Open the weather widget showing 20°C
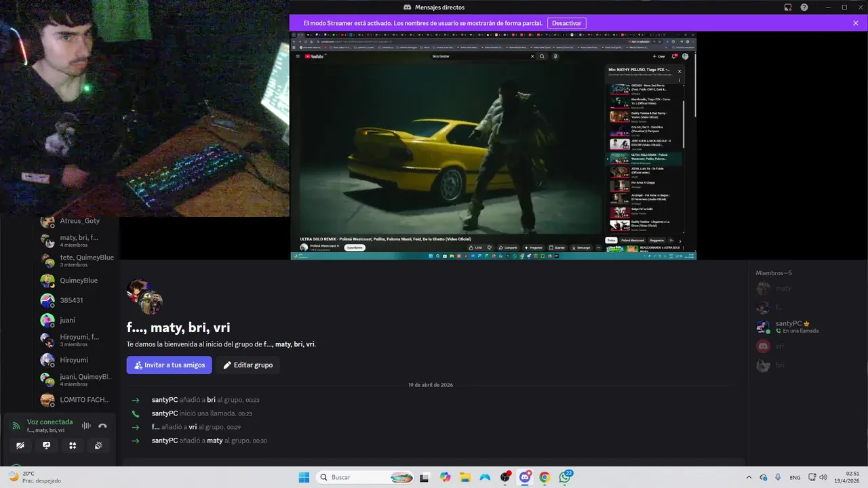868x488 pixels. (x=34, y=477)
